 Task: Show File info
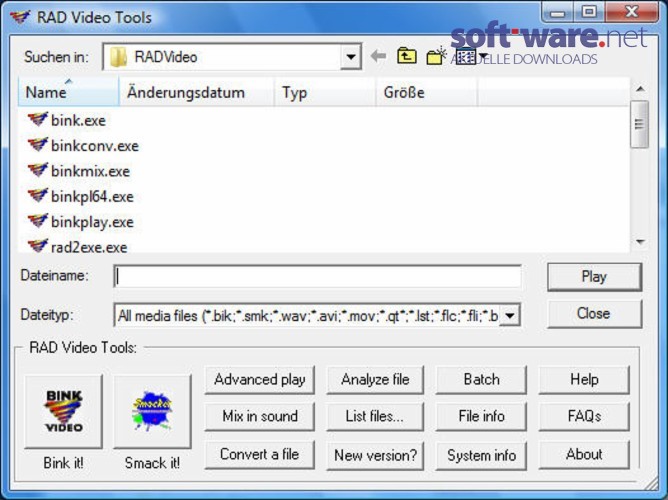(481, 416)
